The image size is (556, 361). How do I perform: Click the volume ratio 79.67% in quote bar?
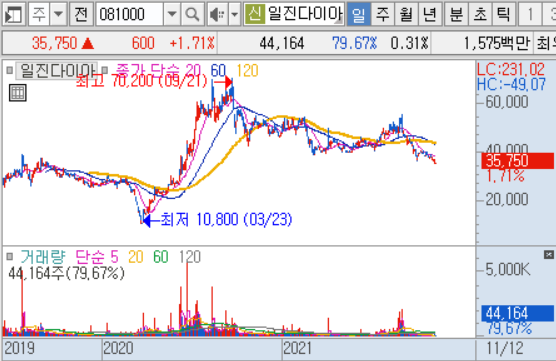tap(354, 43)
